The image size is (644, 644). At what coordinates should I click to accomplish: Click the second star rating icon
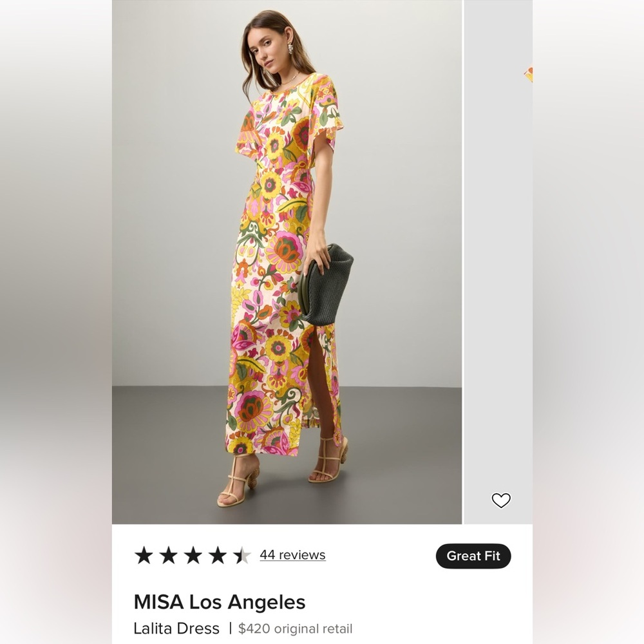169,554
